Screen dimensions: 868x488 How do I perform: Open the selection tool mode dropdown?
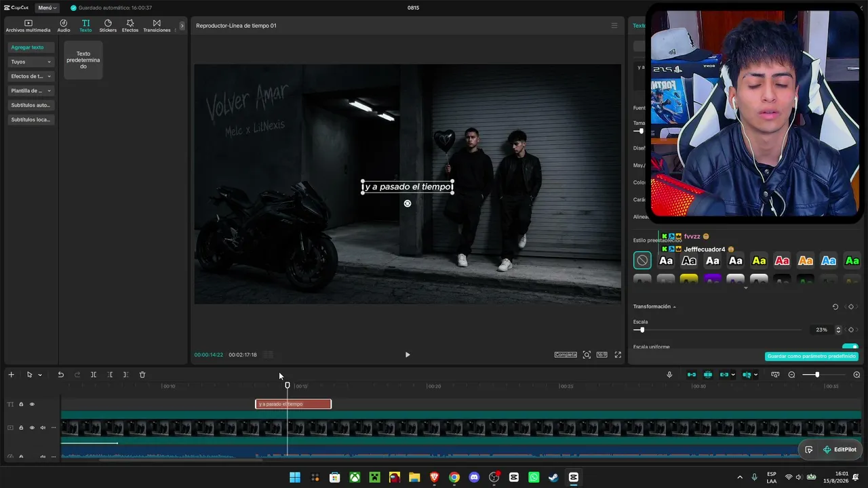pyautogui.click(x=40, y=375)
